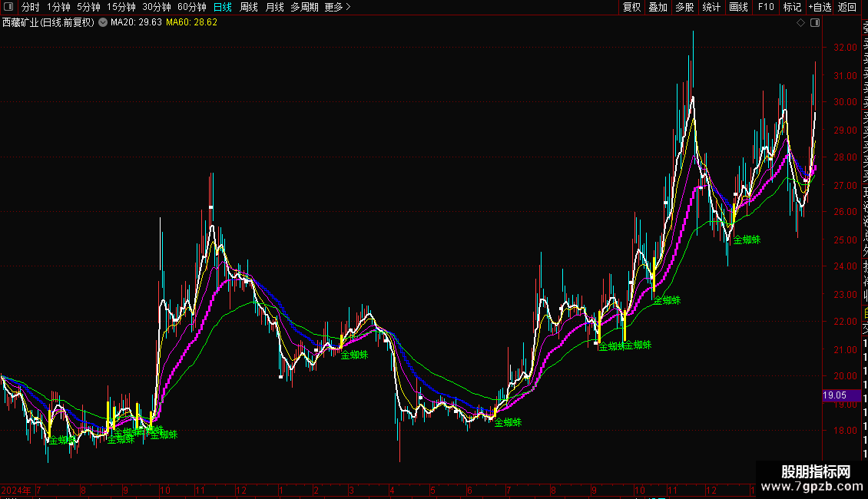Expand the 更多 periods menu
This screenshot has height=499, width=868.
tap(338, 7)
